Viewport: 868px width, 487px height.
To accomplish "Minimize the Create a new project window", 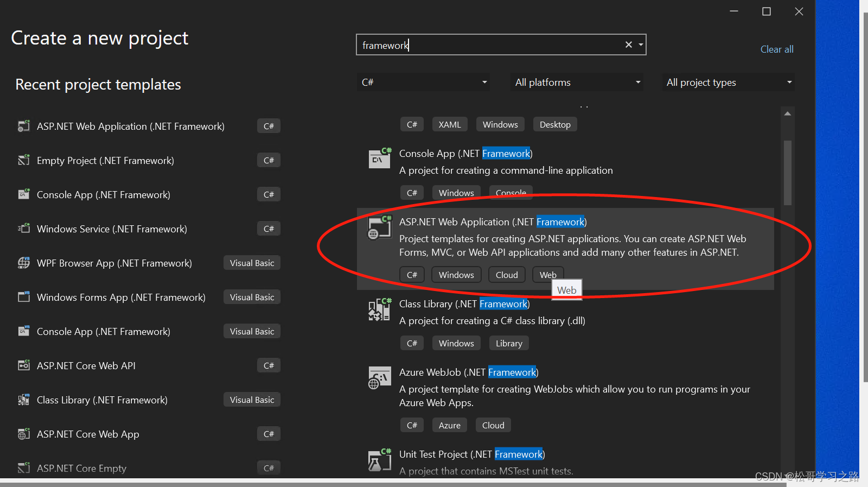I will coord(734,11).
